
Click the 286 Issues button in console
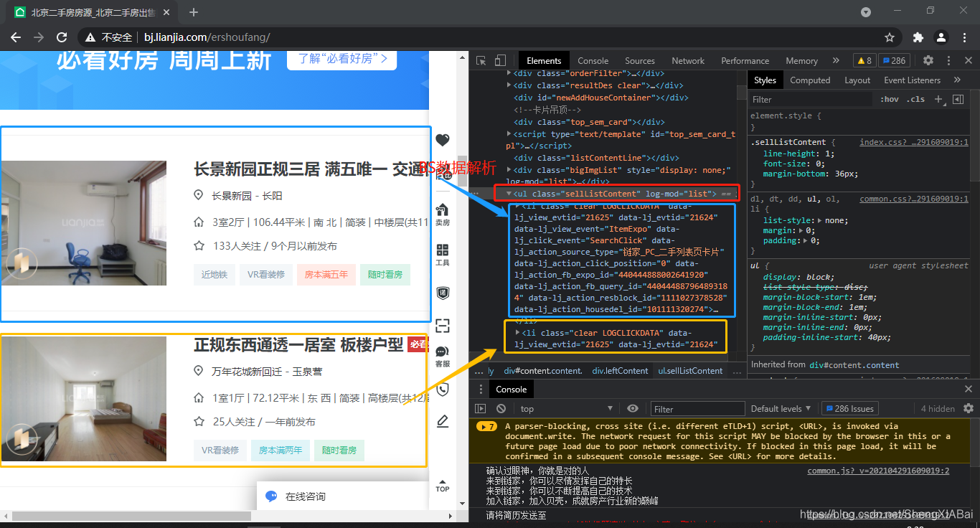click(x=850, y=408)
